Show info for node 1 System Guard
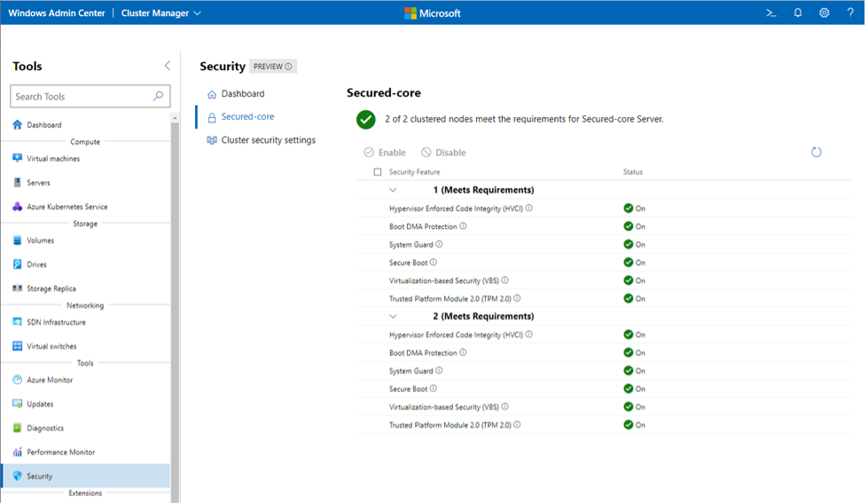Image resolution: width=868 pixels, height=504 pixels. (x=439, y=244)
